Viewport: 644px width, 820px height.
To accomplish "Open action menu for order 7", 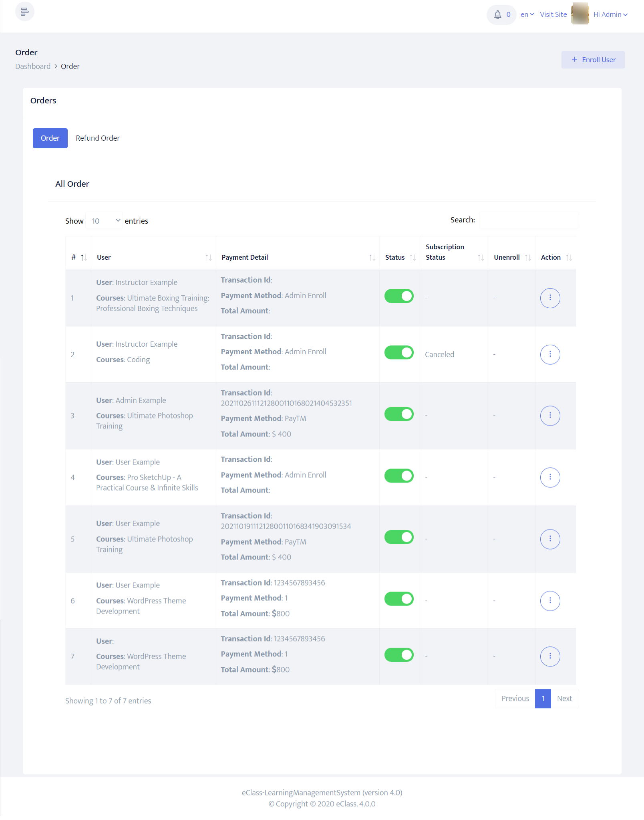I will (x=550, y=656).
